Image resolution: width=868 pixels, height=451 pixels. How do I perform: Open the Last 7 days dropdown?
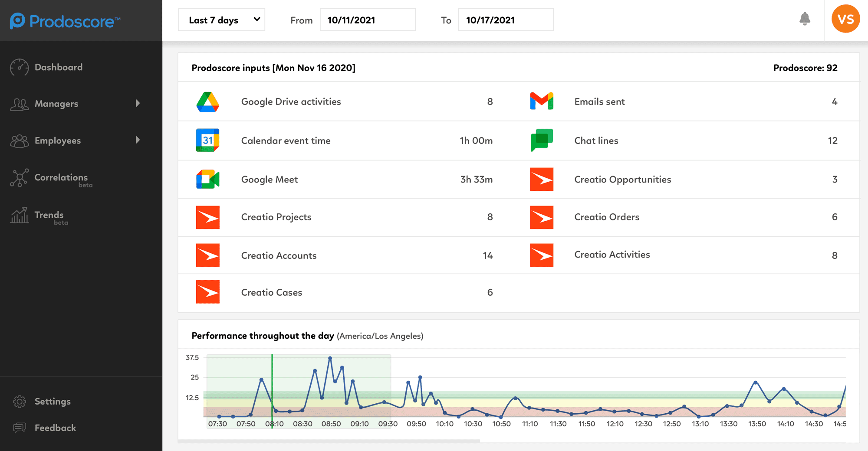point(221,20)
